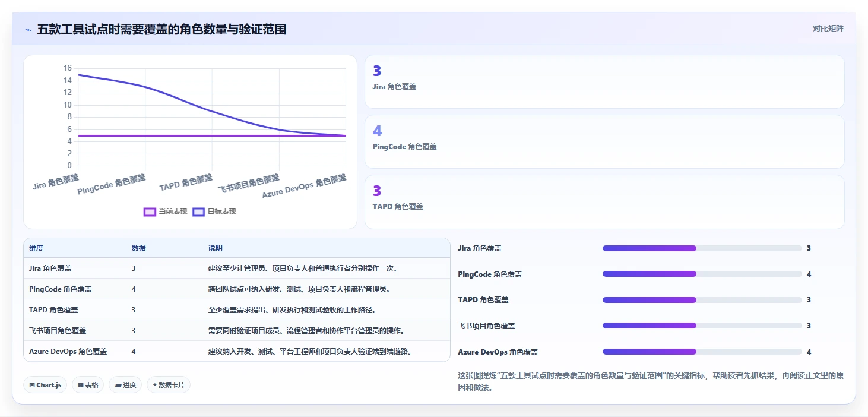The image size is (868, 417).
Task: Click the chart x-axis label Azure DevOps 角色覆盖
Action: point(305,187)
